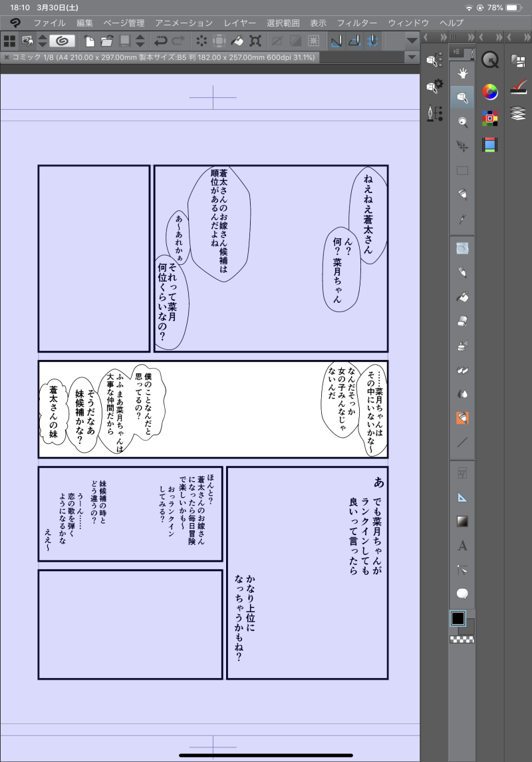Select the Correct line tool
The image size is (532, 762).
point(463,570)
